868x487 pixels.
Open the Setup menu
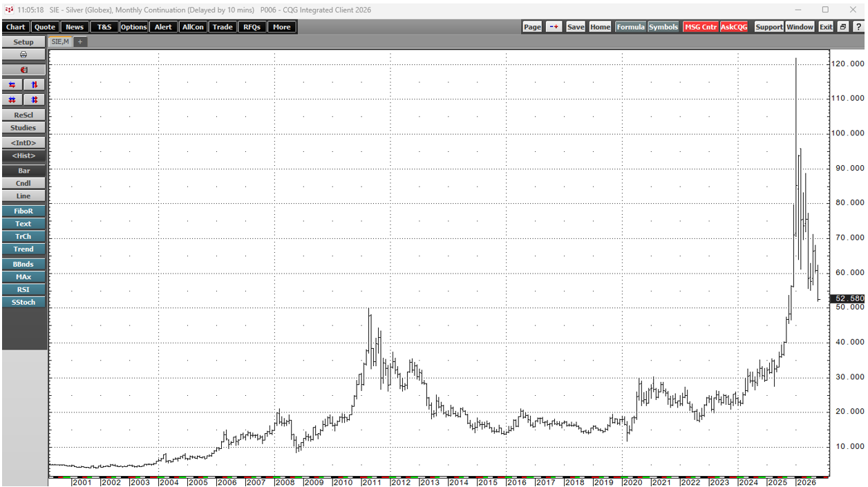(x=23, y=42)
